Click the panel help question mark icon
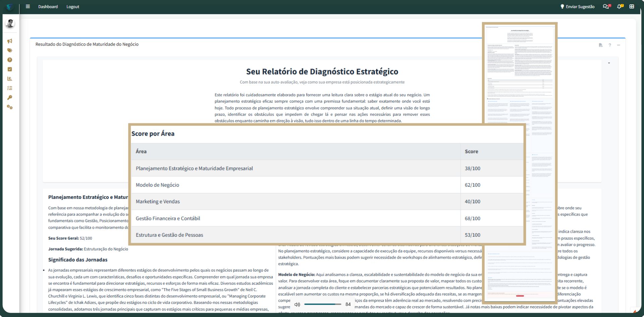 click(x=610, y=45)
